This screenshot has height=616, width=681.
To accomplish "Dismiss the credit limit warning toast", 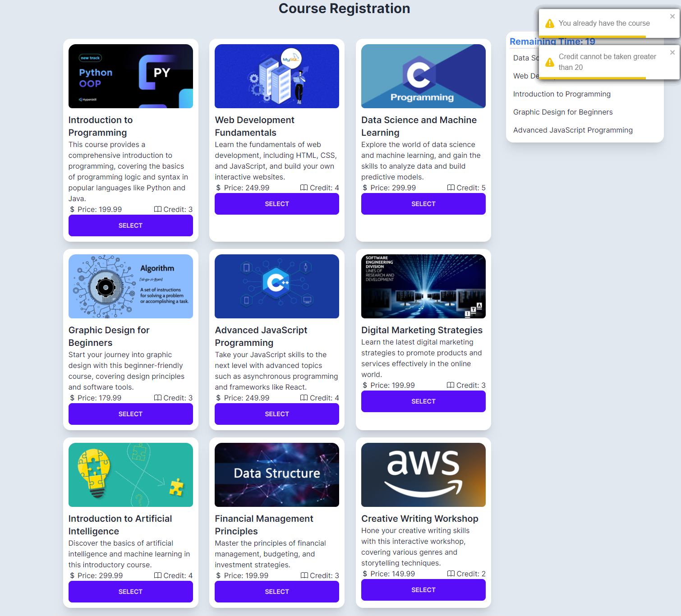I will pos(672,53).
